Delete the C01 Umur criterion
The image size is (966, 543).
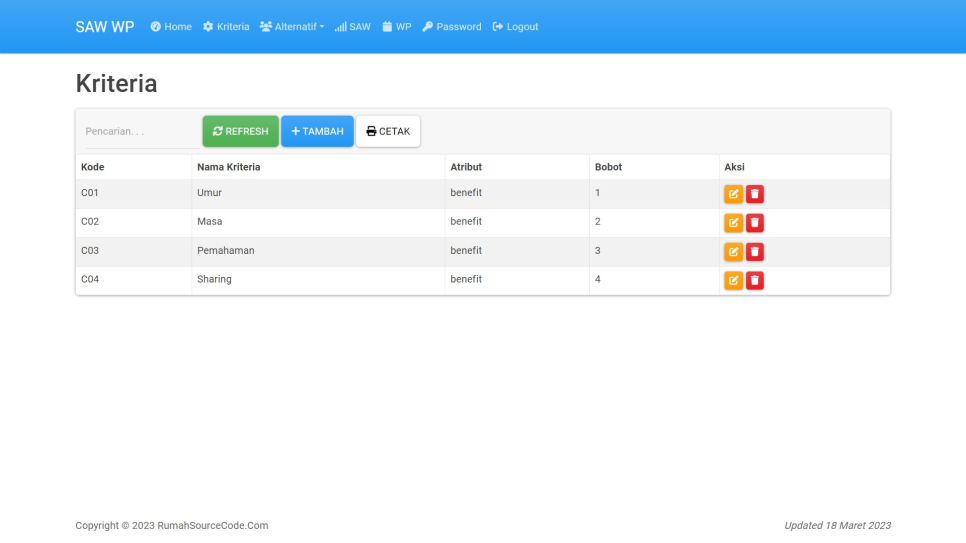(755, 194)
